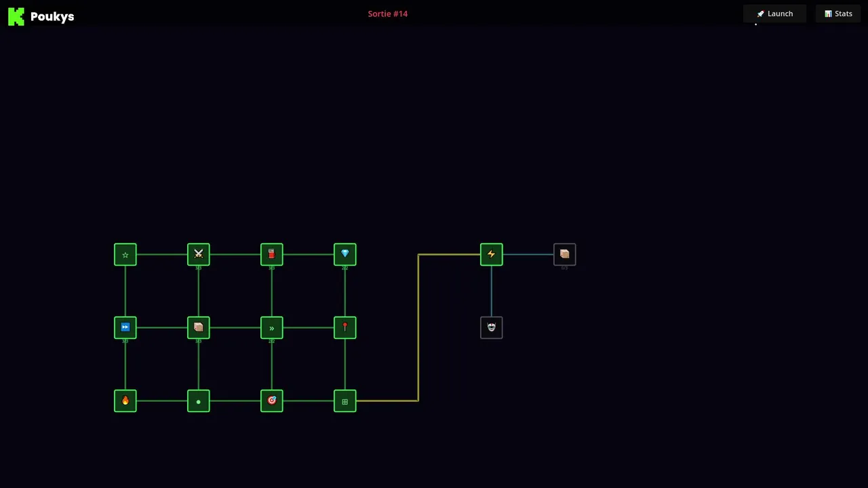Click the star node in the skill tree

coord(125,254)
